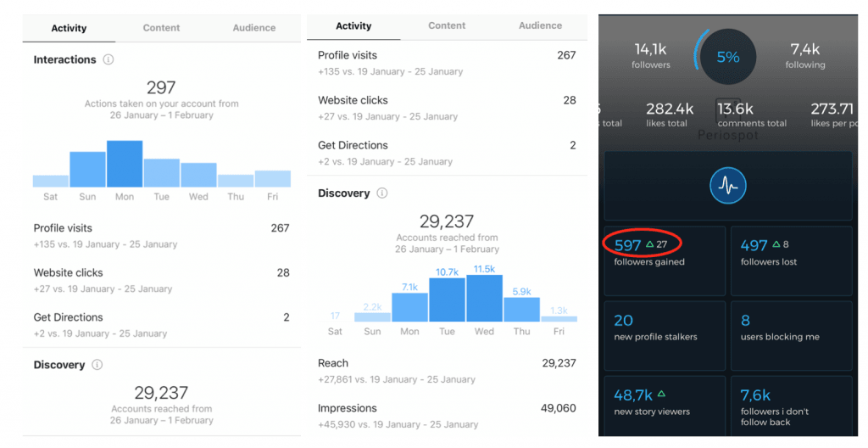
Task: Click the Wed 11.5k bar in Discovery chart
Action: pos(484,298)
